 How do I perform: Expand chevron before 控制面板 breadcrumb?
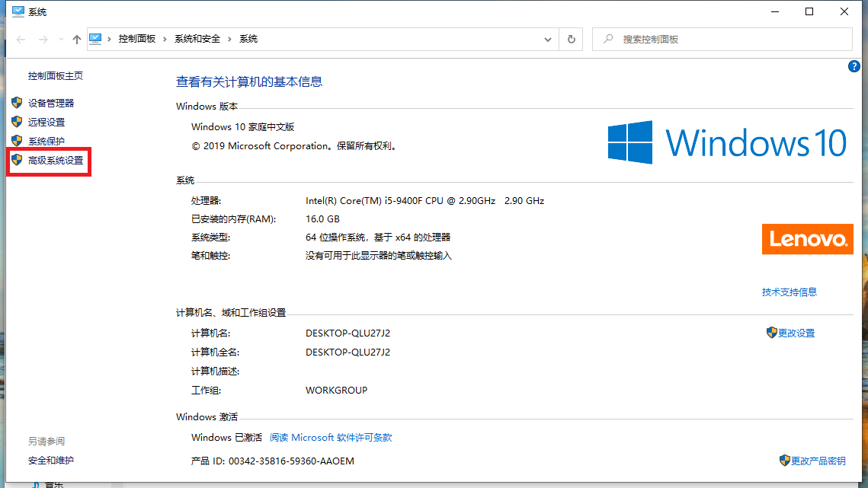(110, 39)
